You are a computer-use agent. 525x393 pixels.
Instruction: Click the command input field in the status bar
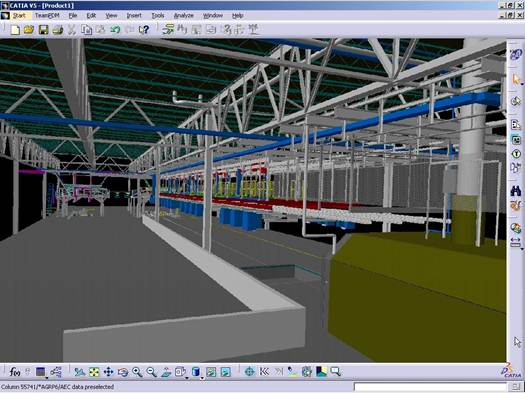pyautogui.click(x=431, y=387)
